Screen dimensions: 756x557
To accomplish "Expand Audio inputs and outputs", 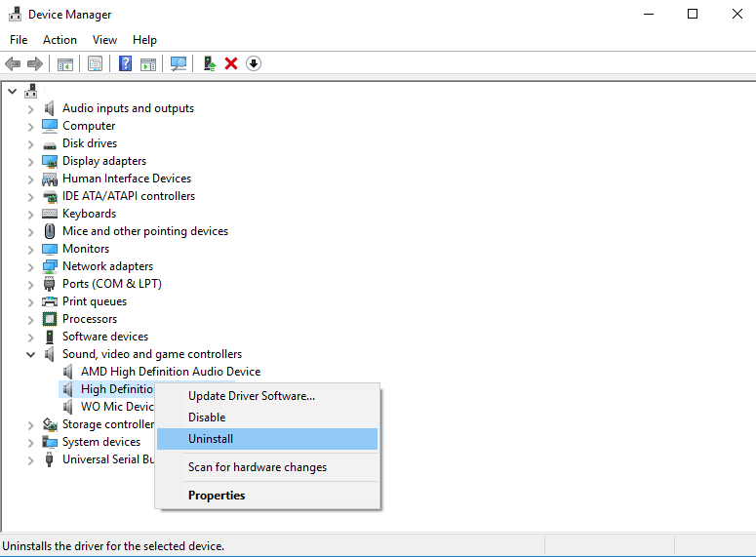I will (31, 109).
